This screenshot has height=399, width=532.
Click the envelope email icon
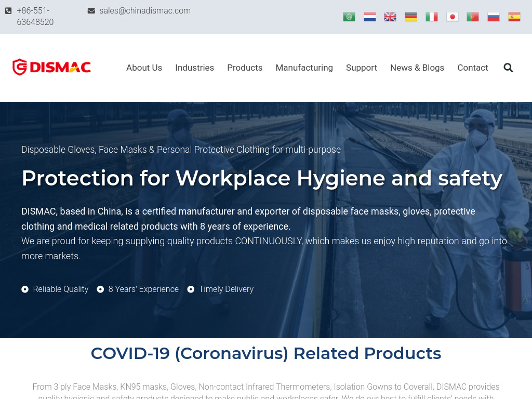point(91,11)
